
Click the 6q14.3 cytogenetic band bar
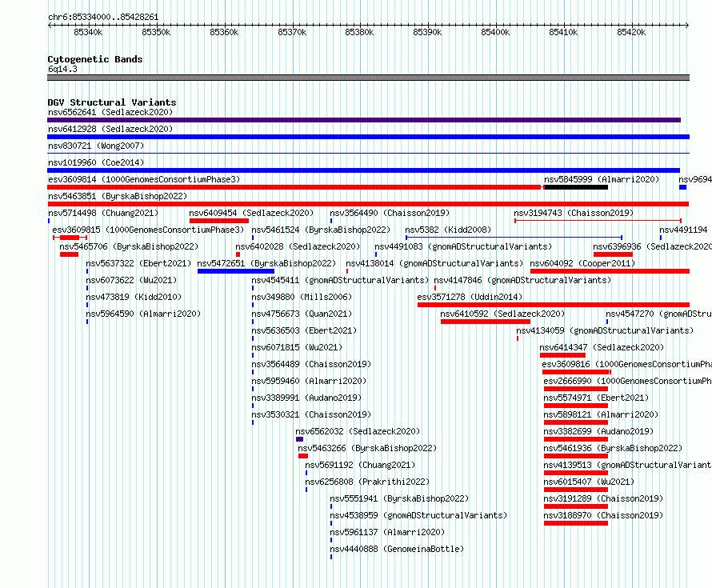(368, 78)
